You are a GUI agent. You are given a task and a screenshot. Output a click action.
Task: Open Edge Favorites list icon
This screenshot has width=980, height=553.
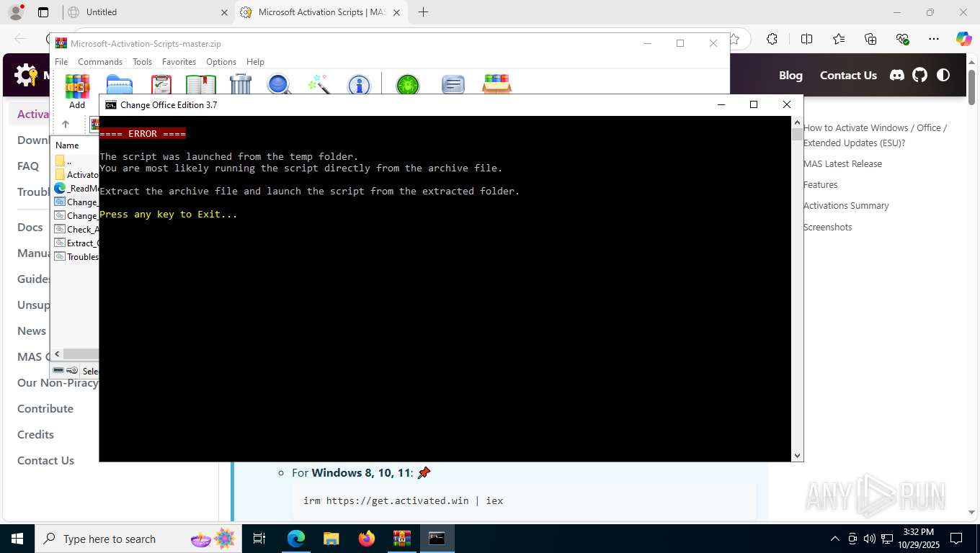coord(839,39)
